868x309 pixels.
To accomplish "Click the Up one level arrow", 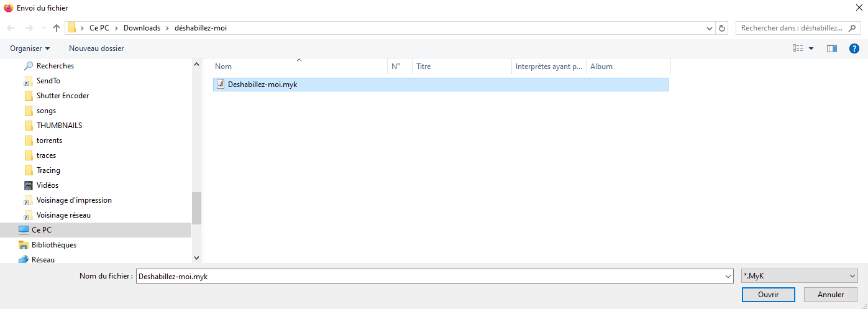I will pyautogui.click(x=57, y=28).
